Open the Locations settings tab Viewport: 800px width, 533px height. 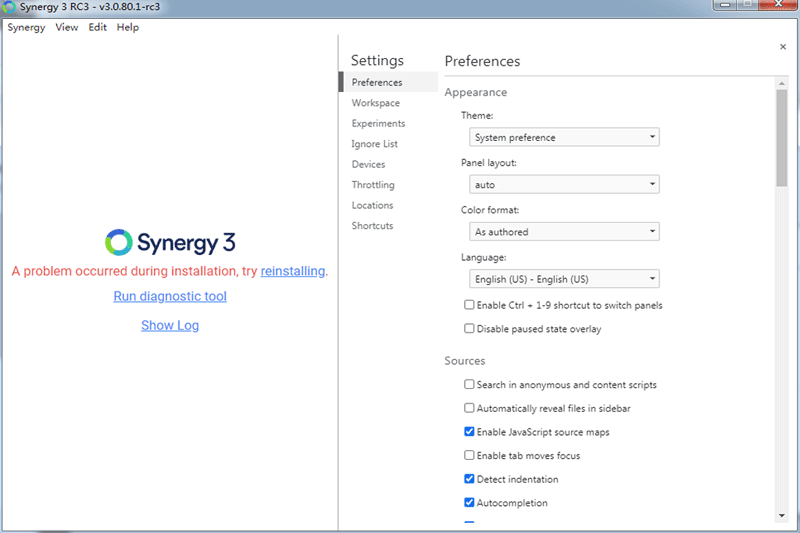372,205
